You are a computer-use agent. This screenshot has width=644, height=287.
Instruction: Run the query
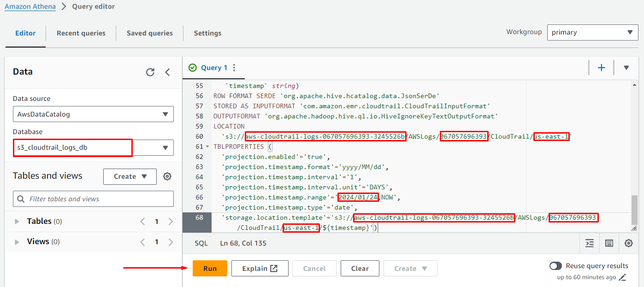coord(210,269)
